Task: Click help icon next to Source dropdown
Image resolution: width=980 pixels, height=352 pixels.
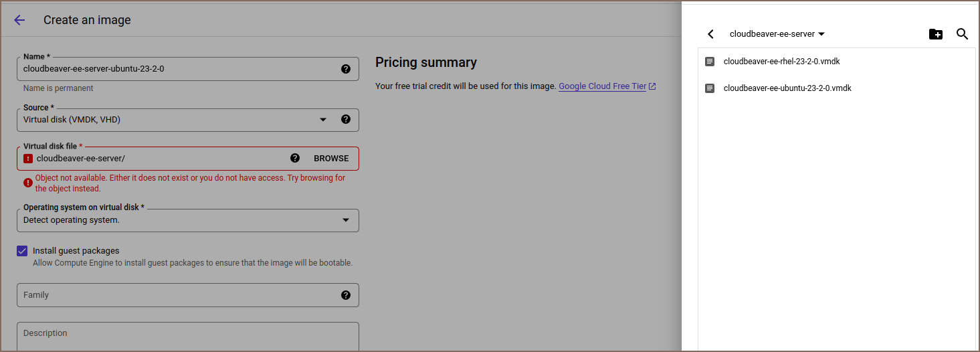Action: [346, 120]
